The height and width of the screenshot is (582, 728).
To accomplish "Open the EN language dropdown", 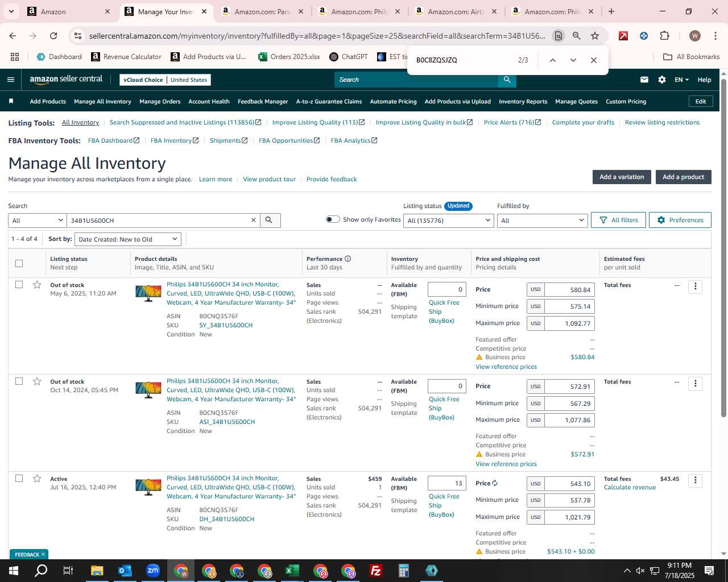I will coord(681,80).
